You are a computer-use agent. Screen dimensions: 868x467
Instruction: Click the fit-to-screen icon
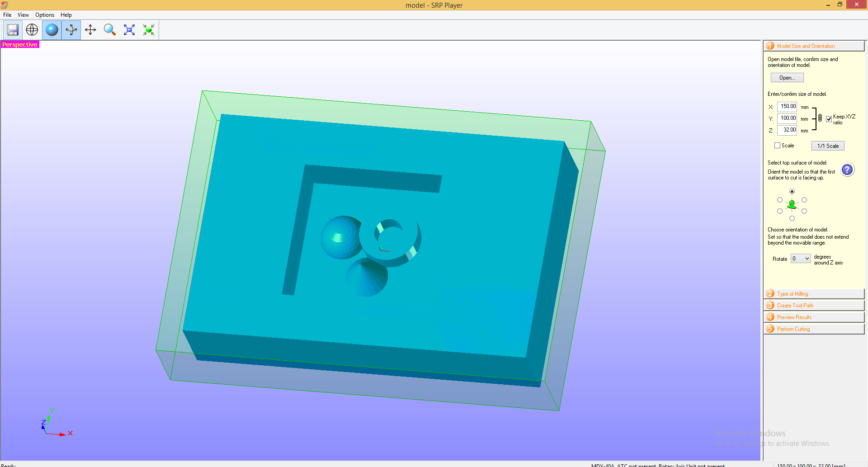(x=129, y=30)
